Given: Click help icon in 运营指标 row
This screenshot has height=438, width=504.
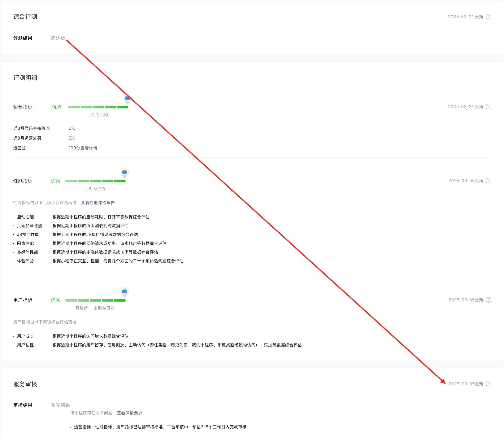Looking at the screenshot, I should (x=488, y=107).
